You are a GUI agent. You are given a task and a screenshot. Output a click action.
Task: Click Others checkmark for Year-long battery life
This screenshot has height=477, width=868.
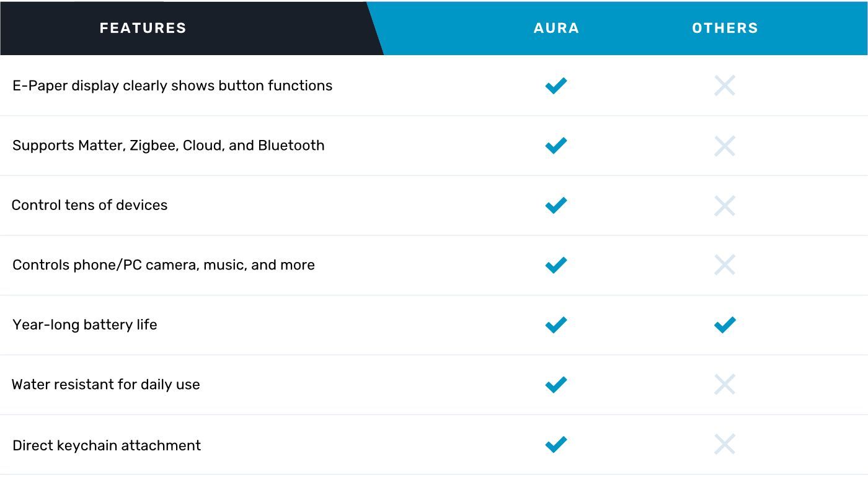pyautogui.click(x=725, y=325)
